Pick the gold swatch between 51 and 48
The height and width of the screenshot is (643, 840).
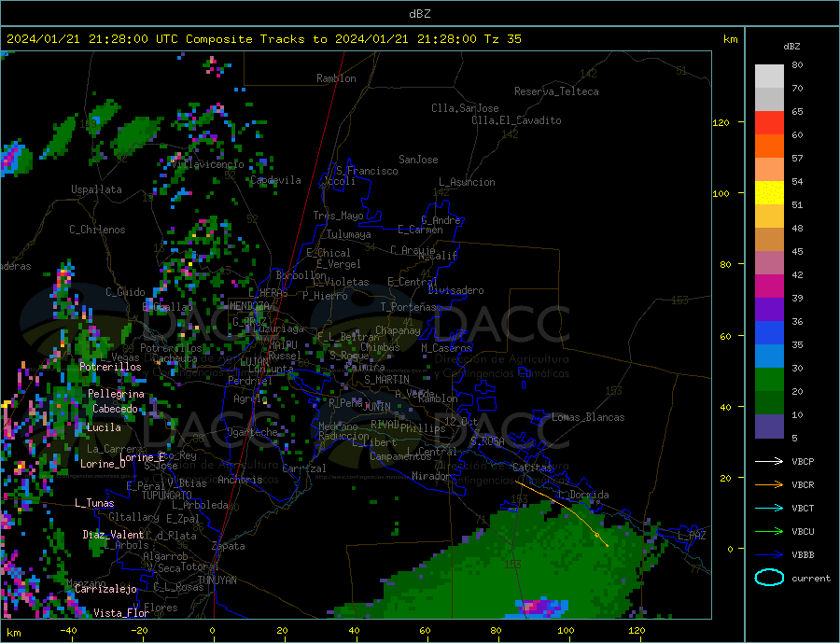click(769, 216)
